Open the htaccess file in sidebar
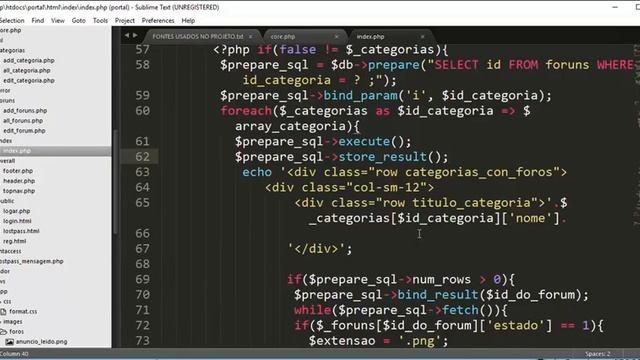640x360 pixels. coord(11,251)
